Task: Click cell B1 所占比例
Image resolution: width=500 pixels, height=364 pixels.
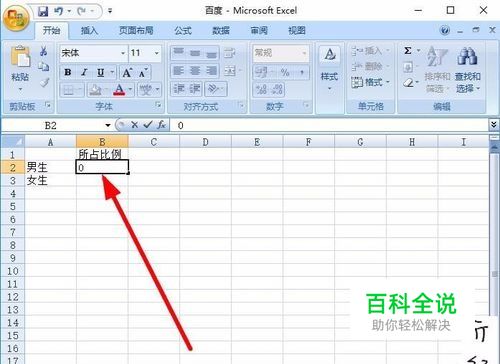Action: click(x=102, y=154)
